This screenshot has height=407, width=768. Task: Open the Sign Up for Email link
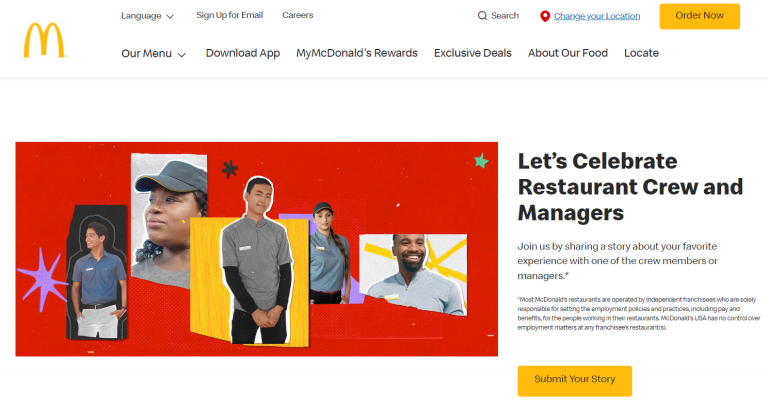point(230,15)
